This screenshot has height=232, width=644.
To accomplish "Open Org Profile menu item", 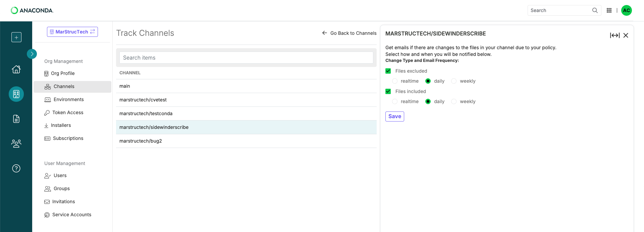I will coord(72,74).
